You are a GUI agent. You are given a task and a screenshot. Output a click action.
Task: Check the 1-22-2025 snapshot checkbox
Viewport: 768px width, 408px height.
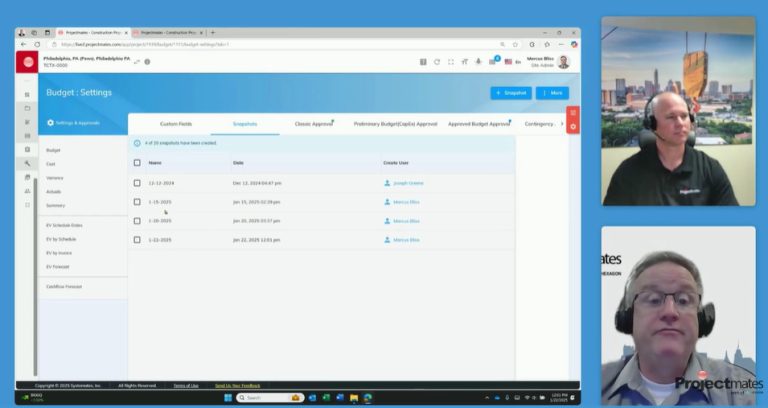coord(137,240)
